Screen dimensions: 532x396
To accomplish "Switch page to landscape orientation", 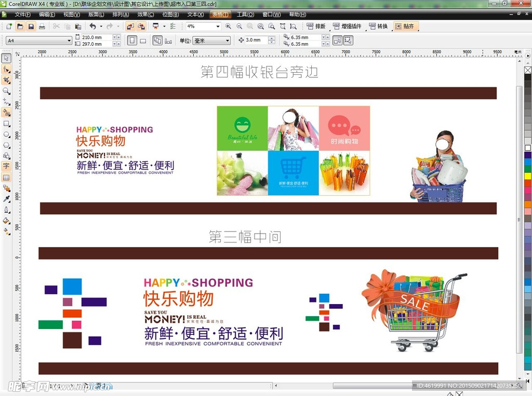I will [143, 40].
